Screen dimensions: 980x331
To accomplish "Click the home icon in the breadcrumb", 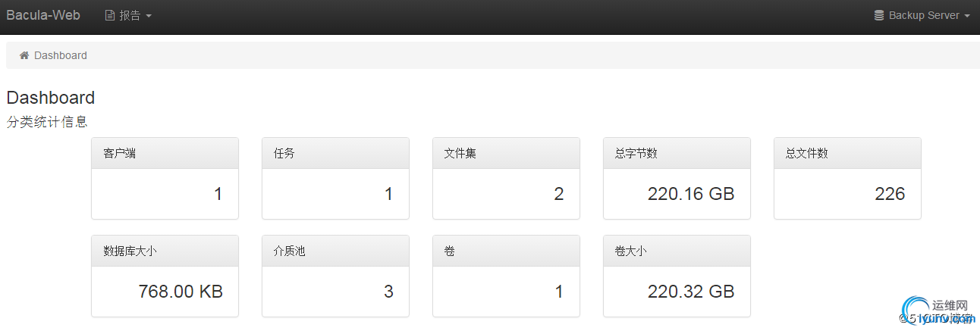I will pos(24,55).
